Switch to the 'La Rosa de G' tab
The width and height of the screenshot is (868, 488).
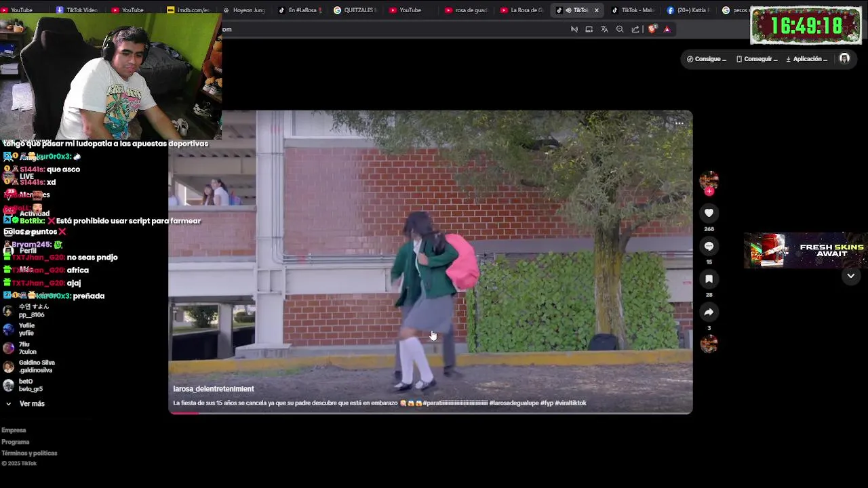(521, 10)
